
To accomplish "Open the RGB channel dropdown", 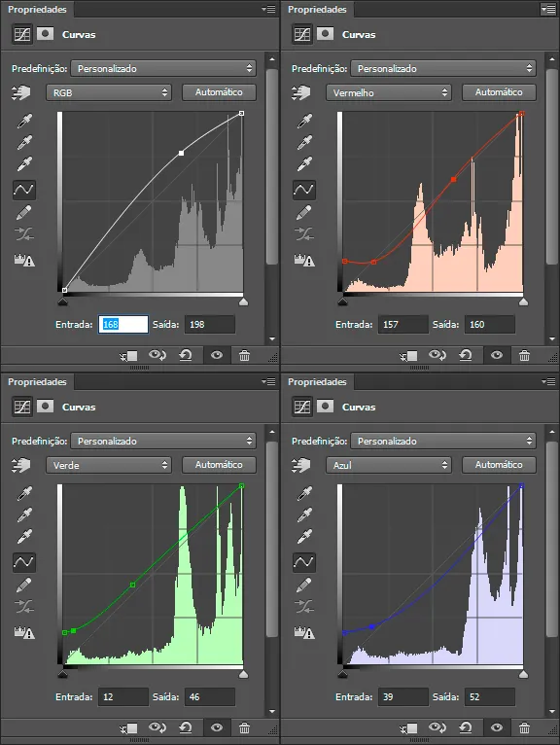I will (109, 92).
